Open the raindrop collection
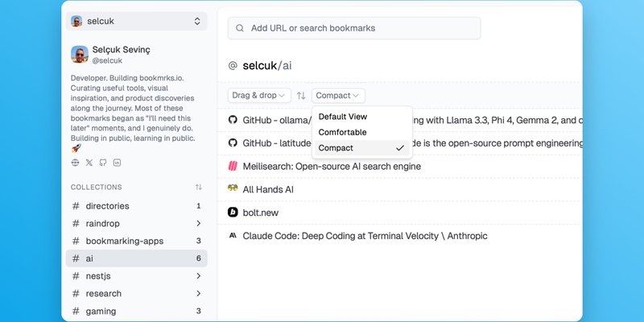The width and height of the screenshot is (644, 322). (136, 224)
